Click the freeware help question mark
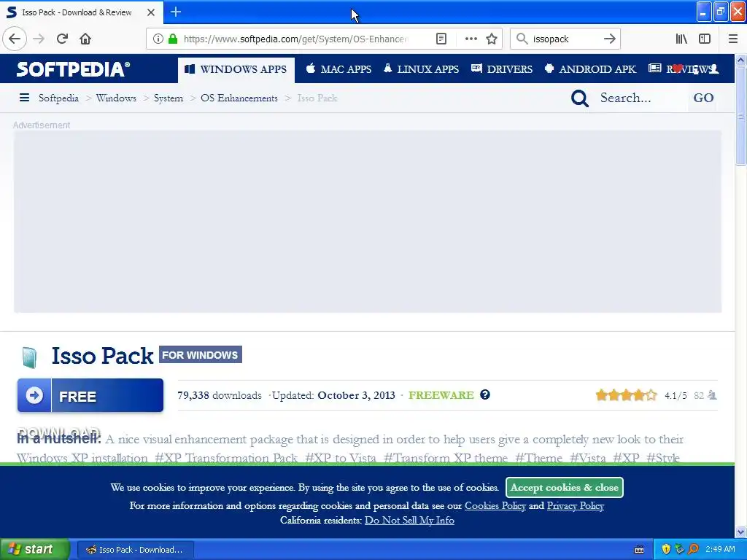 point(485,394)
